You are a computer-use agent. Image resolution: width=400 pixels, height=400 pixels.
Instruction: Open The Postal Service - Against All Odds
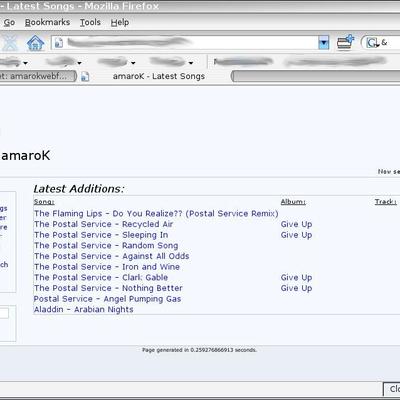tap(112, 256)
